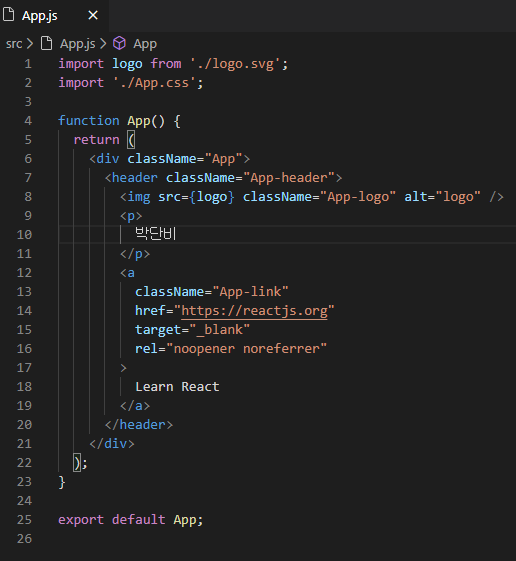Screen dimensions: 516x561
Task: Click the Korean text 박단비 on line 10
Action: coord(155,234)
